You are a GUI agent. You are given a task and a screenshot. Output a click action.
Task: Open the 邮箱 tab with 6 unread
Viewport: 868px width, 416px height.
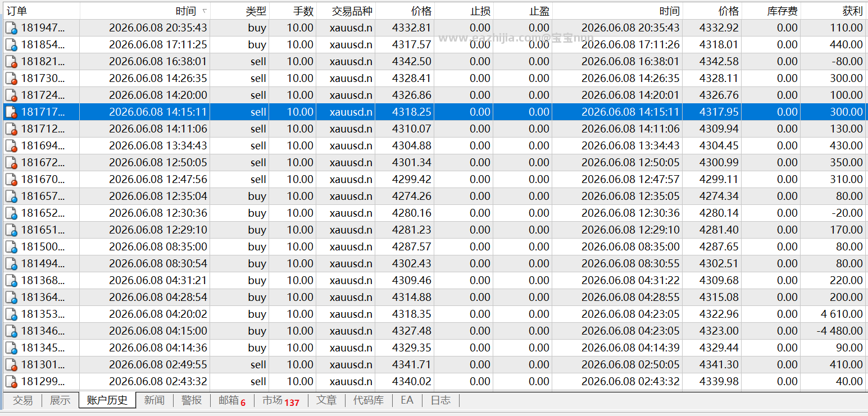pyautogui.click(x=232, y=400)
